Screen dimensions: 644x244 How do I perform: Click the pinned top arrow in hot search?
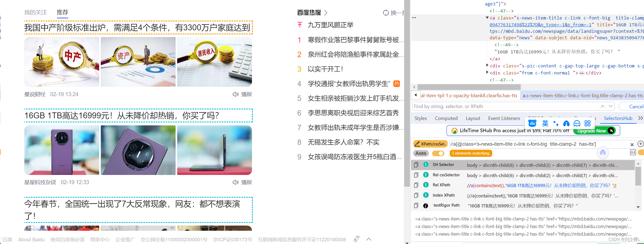tap(300, 25)
